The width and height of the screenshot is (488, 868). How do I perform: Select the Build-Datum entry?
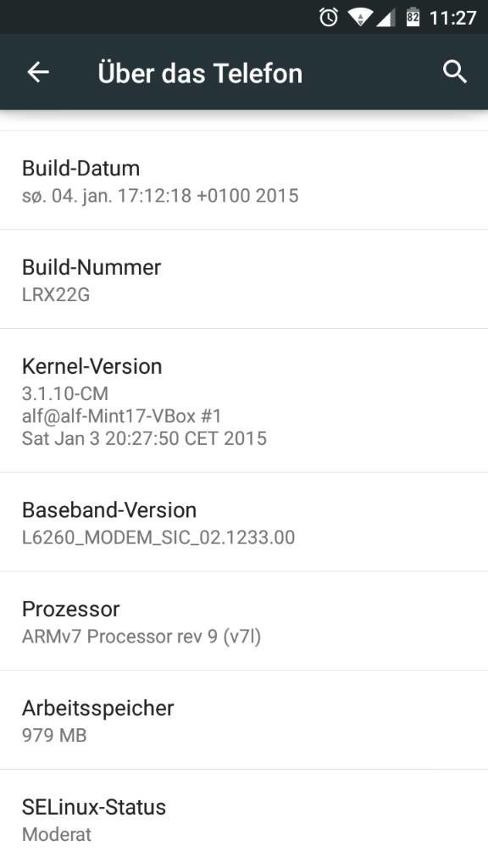click(244, 181)
